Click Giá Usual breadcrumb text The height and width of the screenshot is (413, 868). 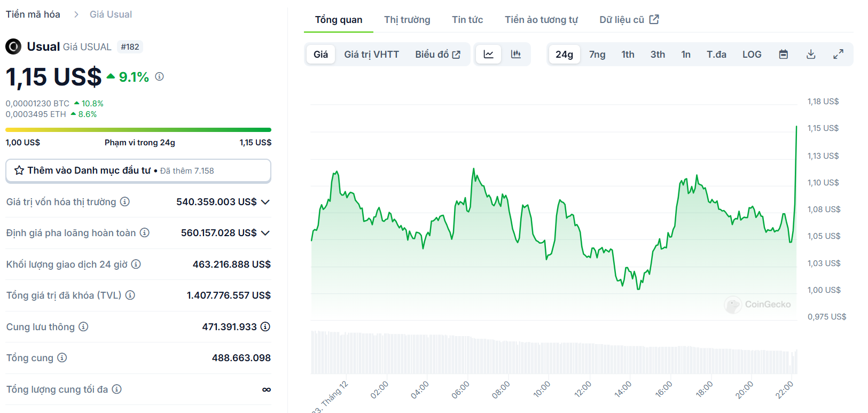(x=111, y=14)
